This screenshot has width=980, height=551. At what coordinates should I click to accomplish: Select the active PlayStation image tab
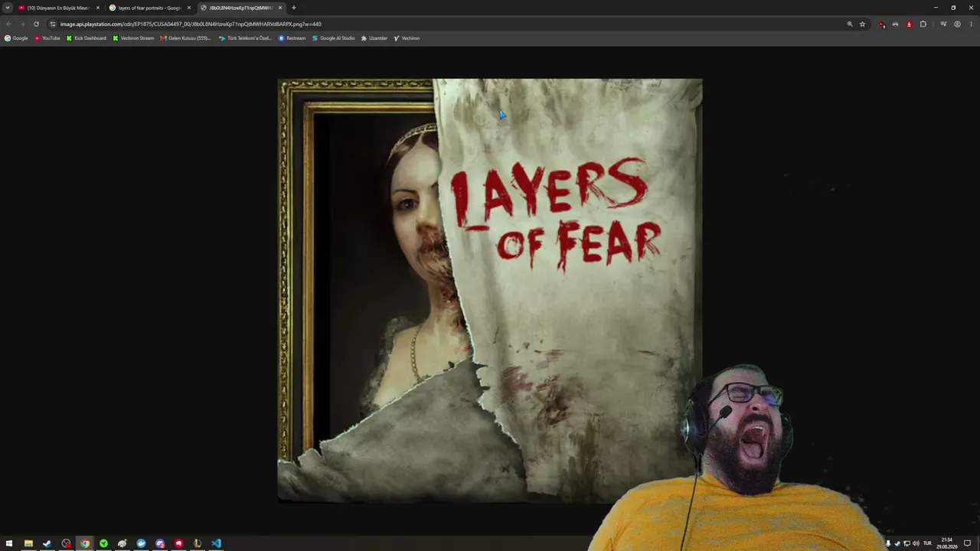pos(241,8)
